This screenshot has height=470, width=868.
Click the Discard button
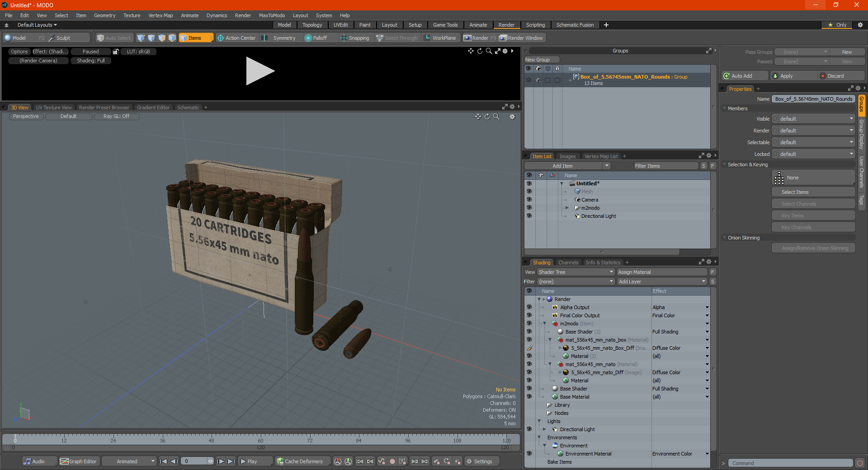[841, 76]
